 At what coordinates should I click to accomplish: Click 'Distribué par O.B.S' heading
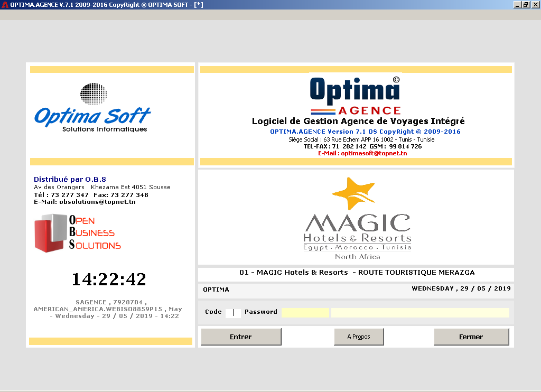click(x=70, y=180)
